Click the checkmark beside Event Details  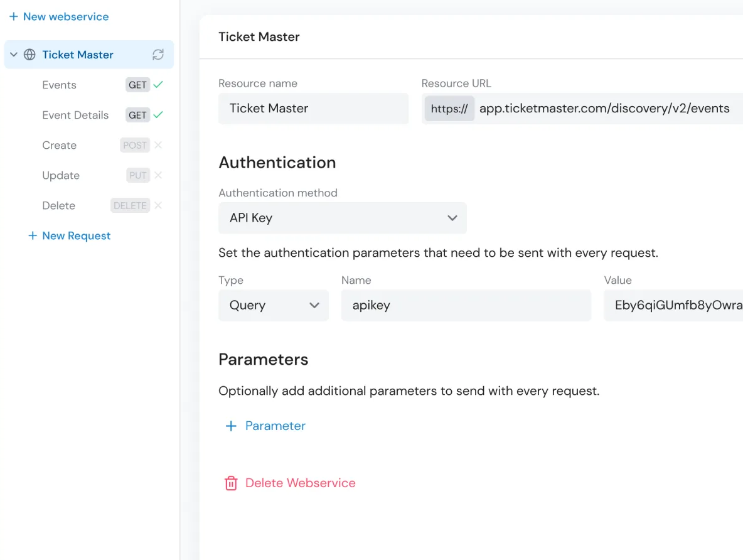159,115
